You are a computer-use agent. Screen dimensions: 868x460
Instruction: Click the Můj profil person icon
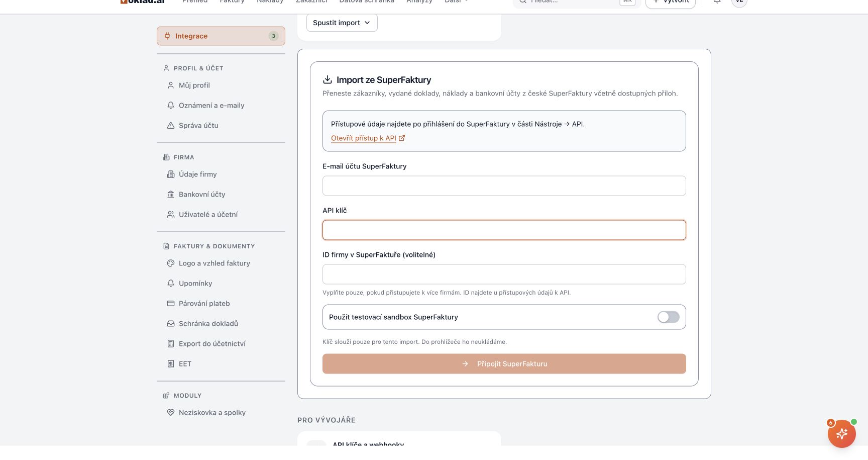pos(171,85)
